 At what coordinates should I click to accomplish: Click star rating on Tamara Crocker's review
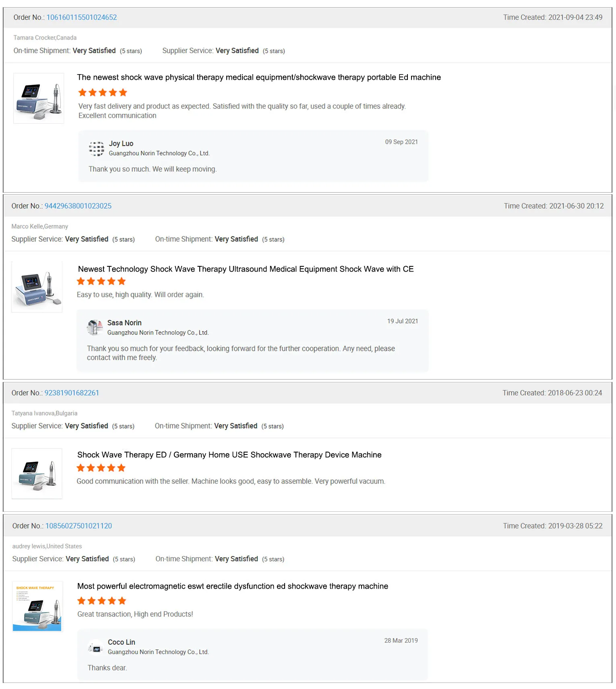click(x=103, y=93)
